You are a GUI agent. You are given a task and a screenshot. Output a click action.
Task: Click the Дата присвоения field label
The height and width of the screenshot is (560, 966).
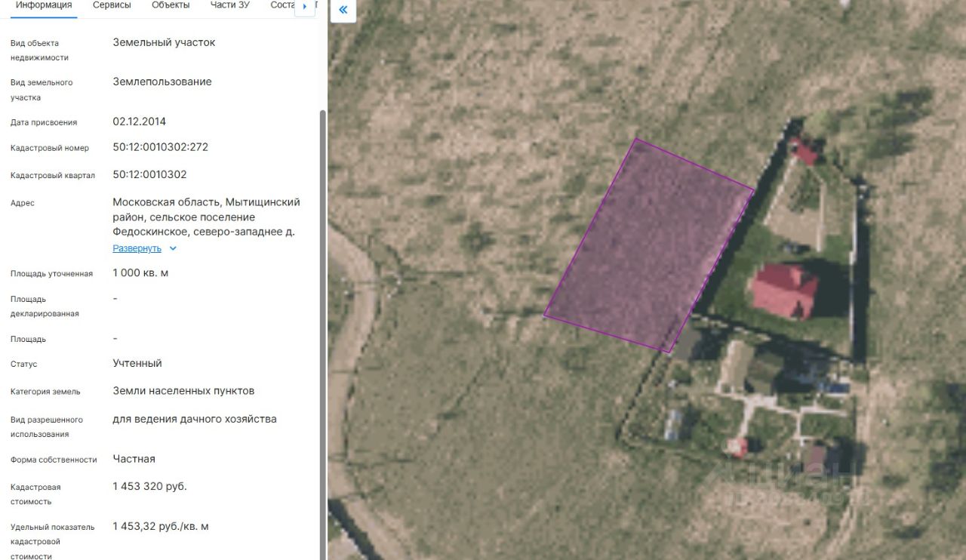(x=44, y=122)
